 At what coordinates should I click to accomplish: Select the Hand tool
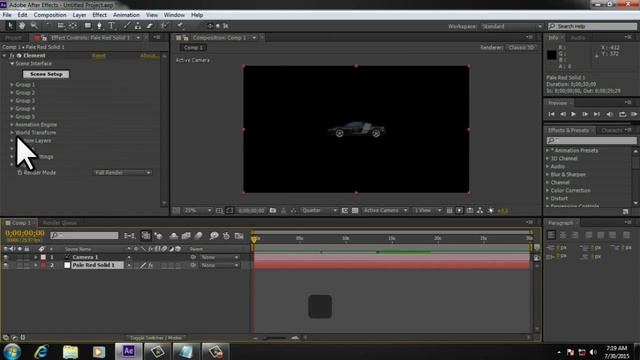(22, 26)
